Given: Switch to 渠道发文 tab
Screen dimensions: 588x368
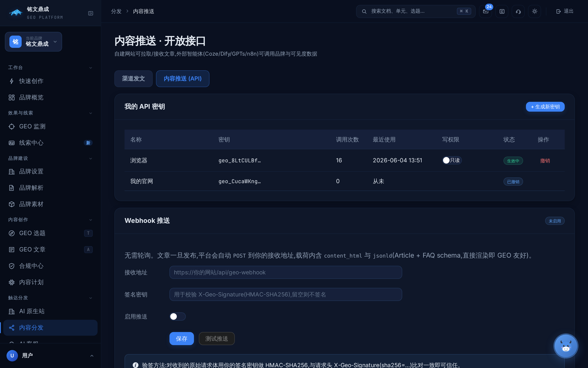Looking at the screenshot, I should [133, 79].
